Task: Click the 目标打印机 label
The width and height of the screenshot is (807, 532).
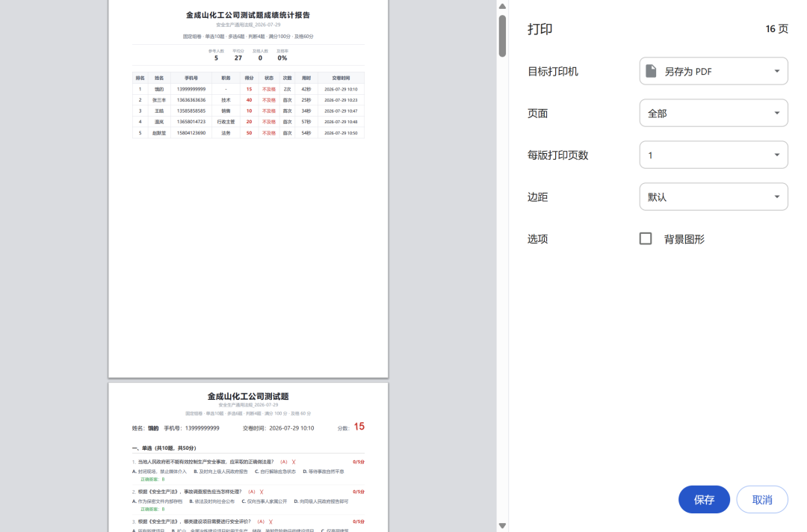Action: 553,72
